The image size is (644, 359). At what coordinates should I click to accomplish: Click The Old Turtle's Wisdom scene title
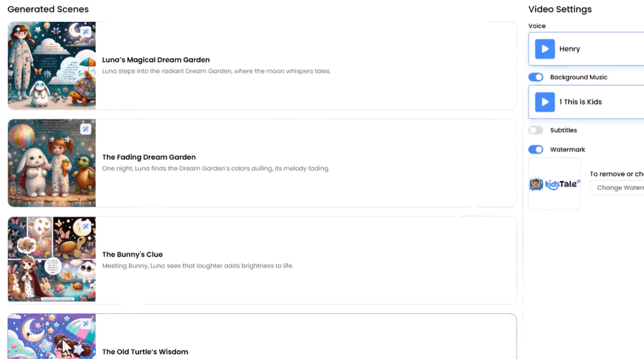click(145, 352)
